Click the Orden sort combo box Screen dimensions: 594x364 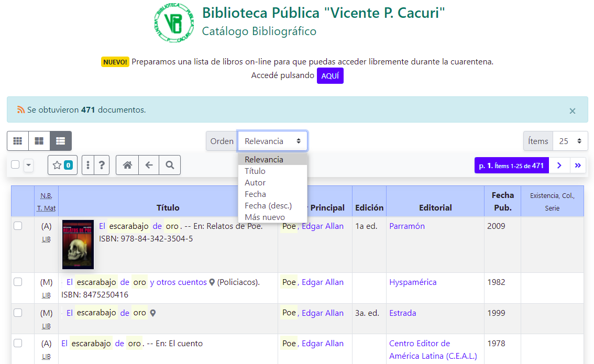(x=272, y=141)
